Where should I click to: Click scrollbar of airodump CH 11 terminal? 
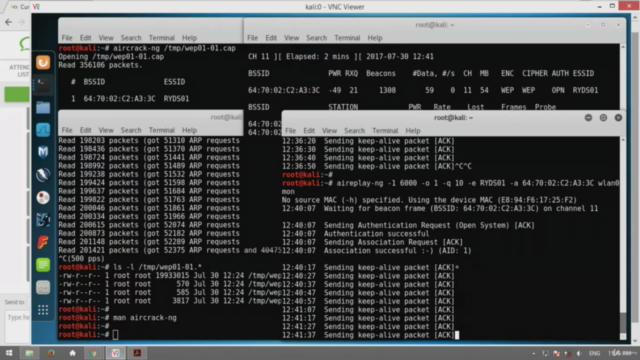point(623,77)
